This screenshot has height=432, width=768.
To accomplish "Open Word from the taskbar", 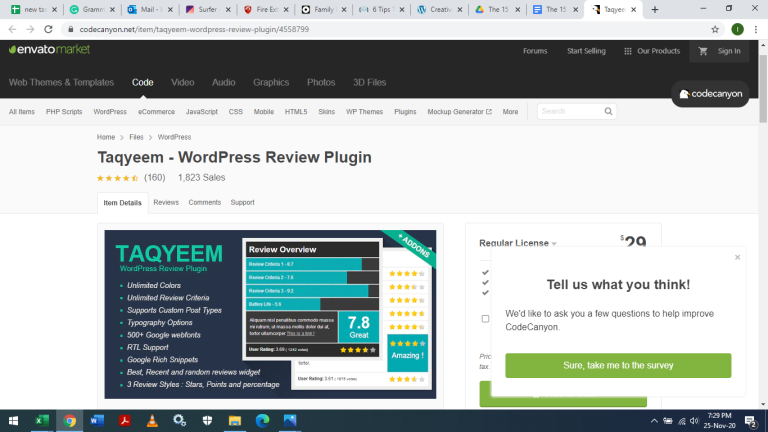I will (x=97, y=421).
